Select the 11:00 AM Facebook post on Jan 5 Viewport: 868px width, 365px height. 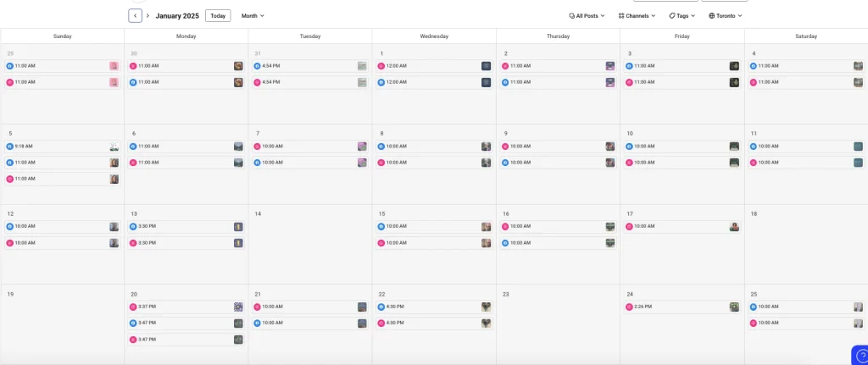(x=63, y=163)
